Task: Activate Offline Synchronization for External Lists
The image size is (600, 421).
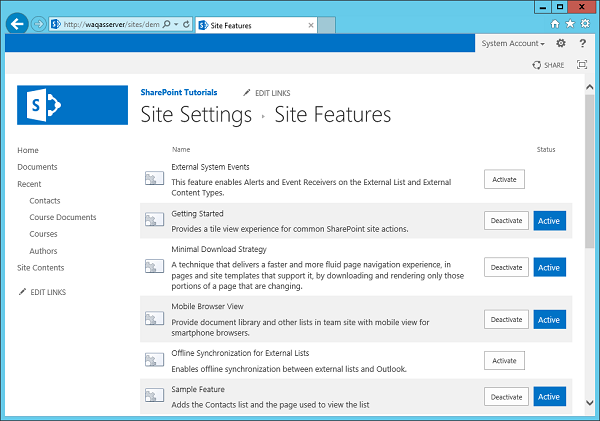Action: coord(504,360)
